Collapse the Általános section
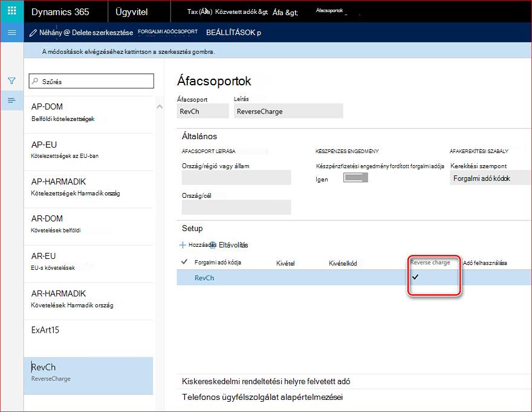This screenshot has height=412, width=532. [199, 136]
